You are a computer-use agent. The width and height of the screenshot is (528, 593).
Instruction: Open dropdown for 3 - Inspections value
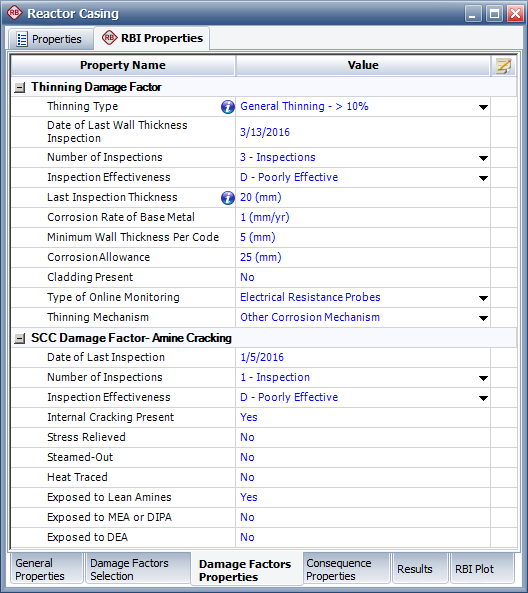click(x=483, y=158)
